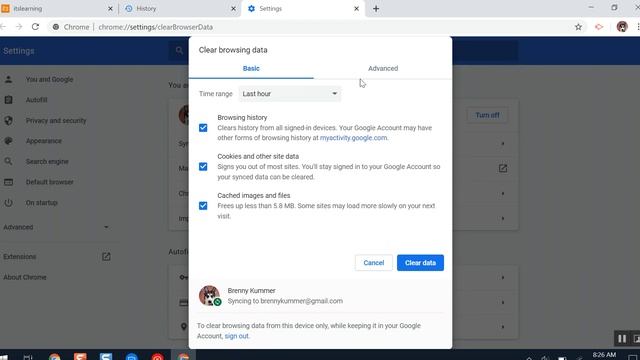This screenshot has width=640, height=360.
Task: Close the Settings tab
Action: 356,9
